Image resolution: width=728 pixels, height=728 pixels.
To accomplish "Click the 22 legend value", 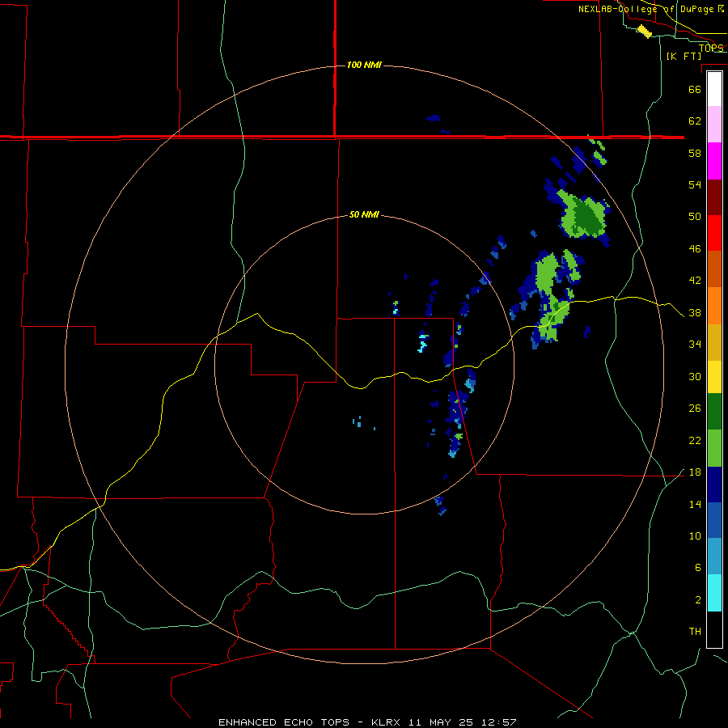I will pos(695,440).
